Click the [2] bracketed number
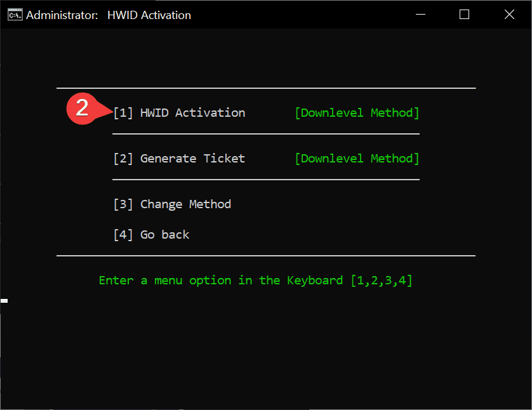The width and height of the screenshot is (532, 410). point(123,159)
